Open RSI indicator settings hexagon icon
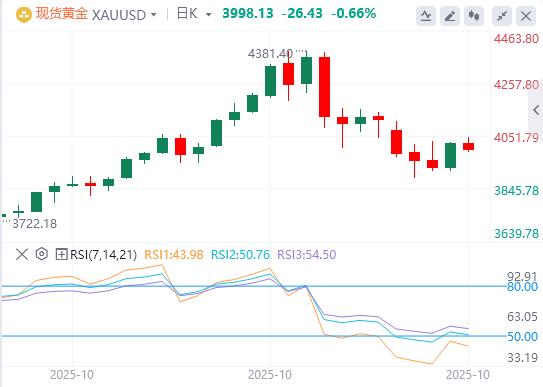The height and width of the screenshot is (387, 543). click(42, 254)
